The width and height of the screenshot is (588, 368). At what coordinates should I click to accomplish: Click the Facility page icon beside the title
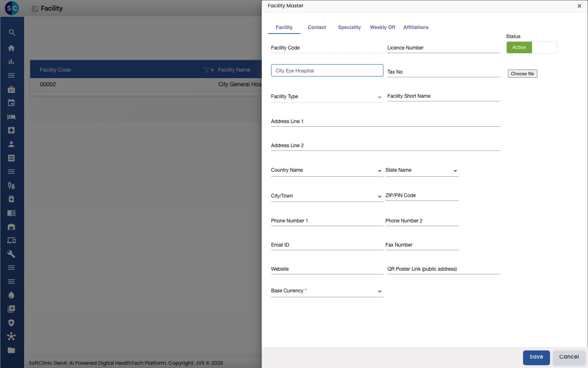point(35,9)
